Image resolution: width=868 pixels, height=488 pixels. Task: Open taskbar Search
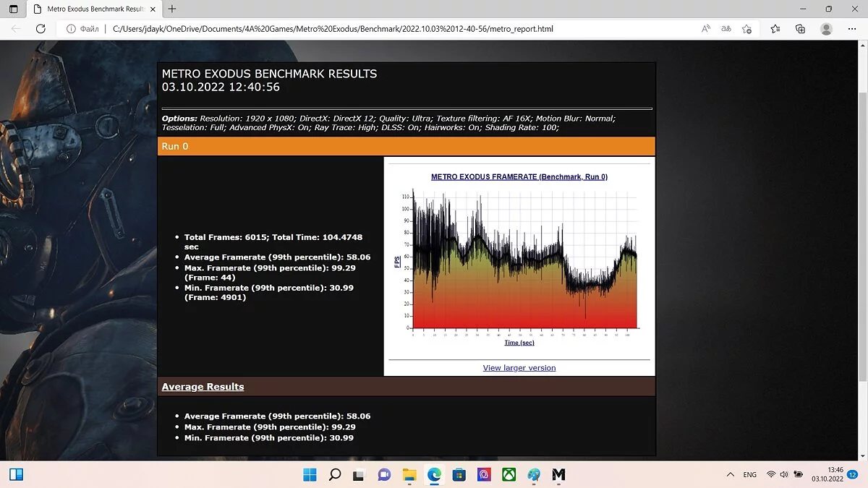coord(335,475)
